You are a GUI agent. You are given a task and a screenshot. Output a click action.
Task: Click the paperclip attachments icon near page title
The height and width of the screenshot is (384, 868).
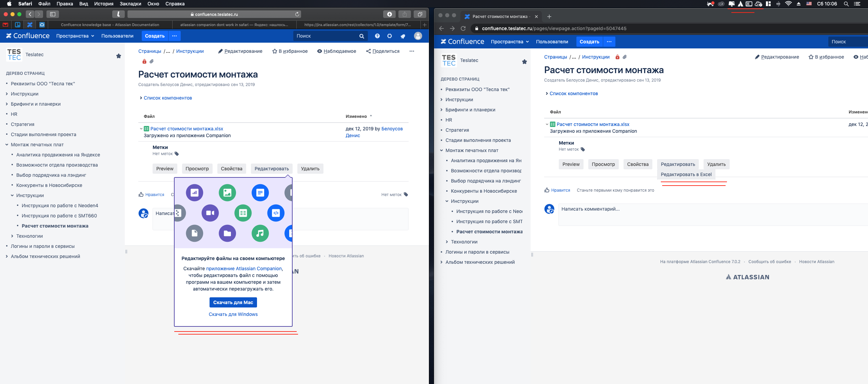click(x=152, y=61)
